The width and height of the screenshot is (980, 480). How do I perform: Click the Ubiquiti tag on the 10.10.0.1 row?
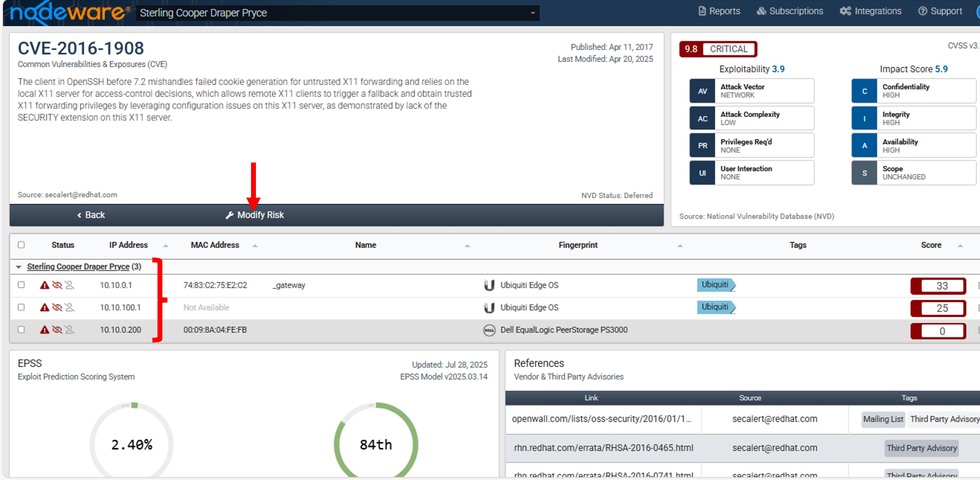point(716,285)
